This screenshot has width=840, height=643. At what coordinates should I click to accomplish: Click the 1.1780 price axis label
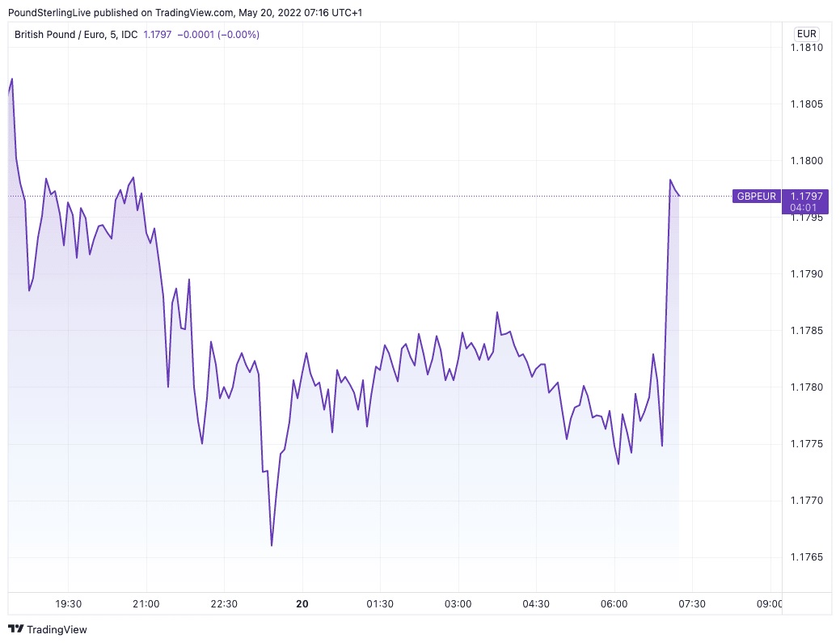pos(807,387)
